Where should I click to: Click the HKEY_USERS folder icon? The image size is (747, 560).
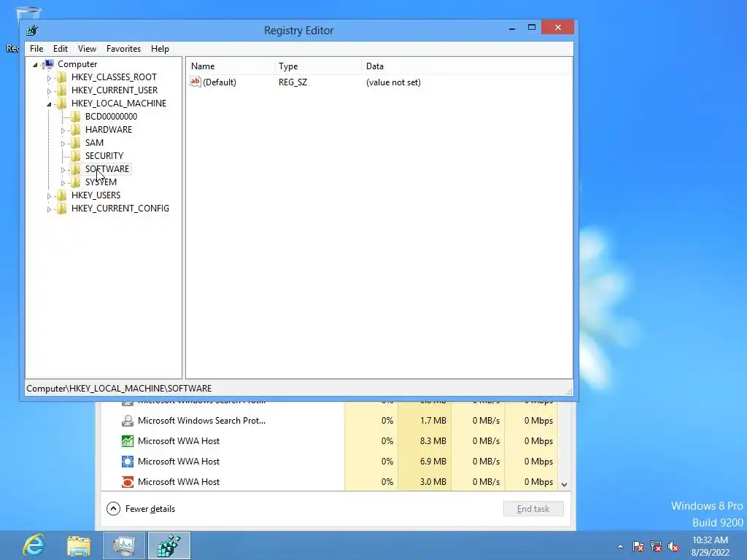coord(61,195)
